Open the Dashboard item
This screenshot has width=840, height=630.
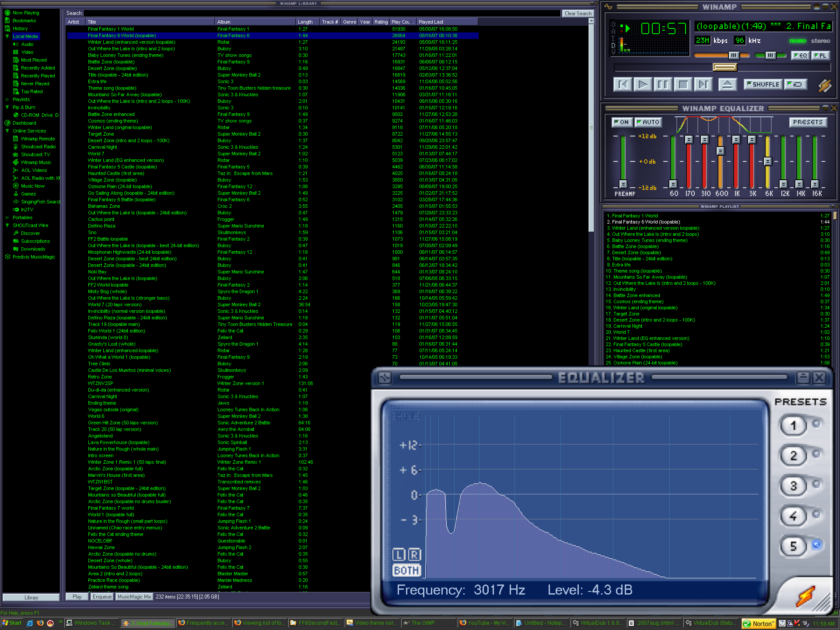point(24,123)
